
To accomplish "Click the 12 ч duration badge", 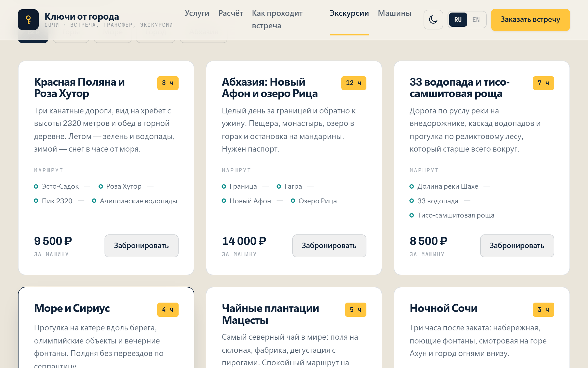I will click(354, 83).
